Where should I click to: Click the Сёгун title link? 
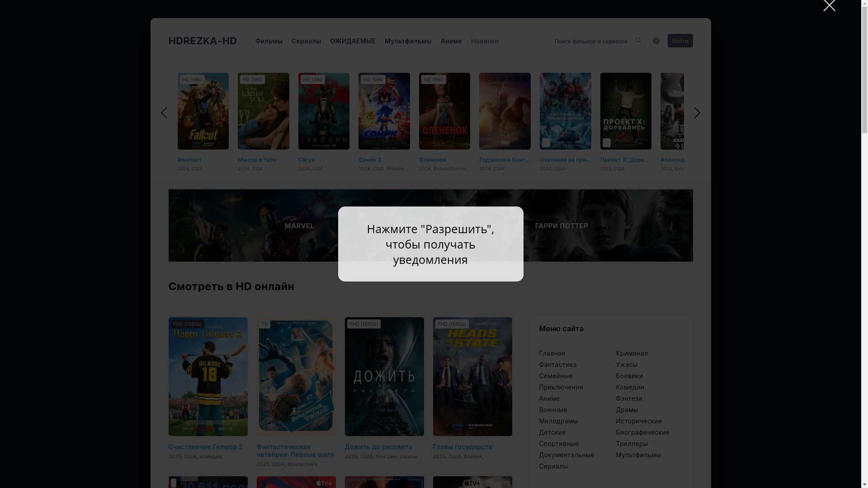307,160
